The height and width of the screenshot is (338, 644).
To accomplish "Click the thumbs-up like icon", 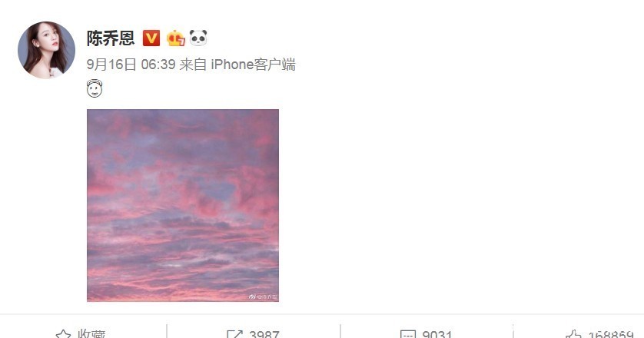I will click(573, 334).
